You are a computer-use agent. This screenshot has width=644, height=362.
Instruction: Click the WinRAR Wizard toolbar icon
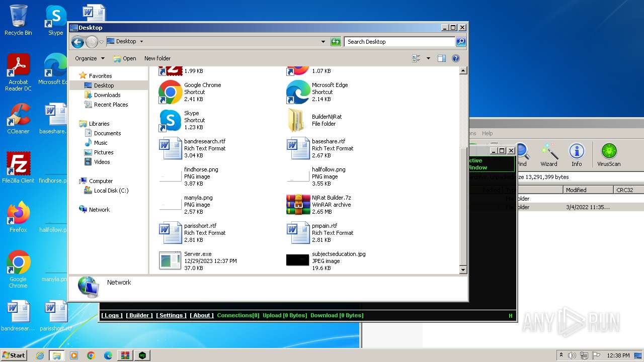coord(549,155)
